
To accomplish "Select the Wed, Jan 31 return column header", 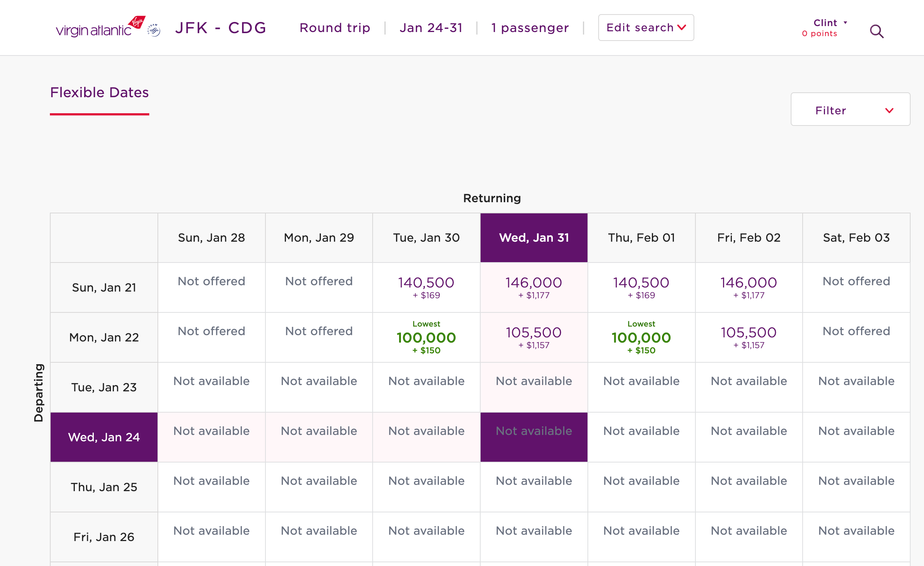I will [x=533, y=238].
